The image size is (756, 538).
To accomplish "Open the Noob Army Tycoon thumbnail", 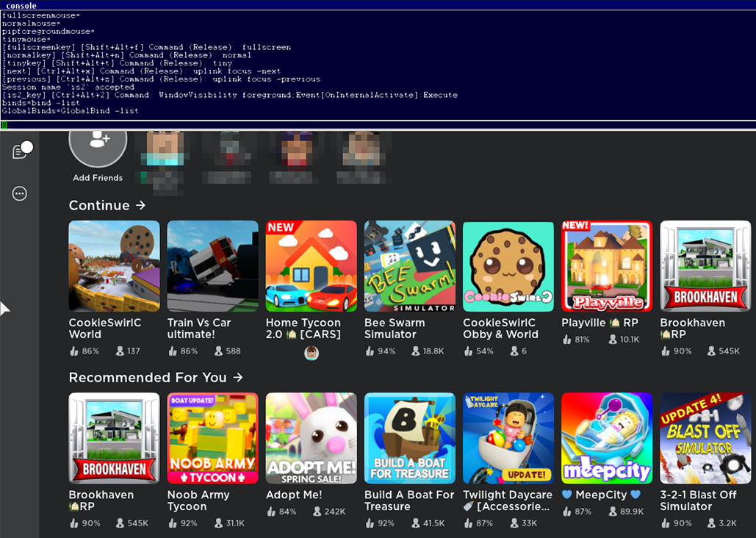I will click(212, 438).
